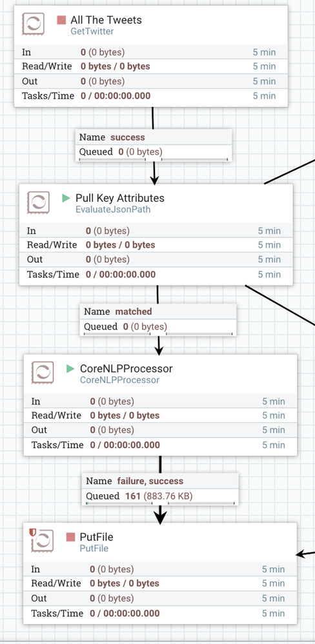
Task: Click the CoreNLPProcessor processor icon
Action: (43, 373)
